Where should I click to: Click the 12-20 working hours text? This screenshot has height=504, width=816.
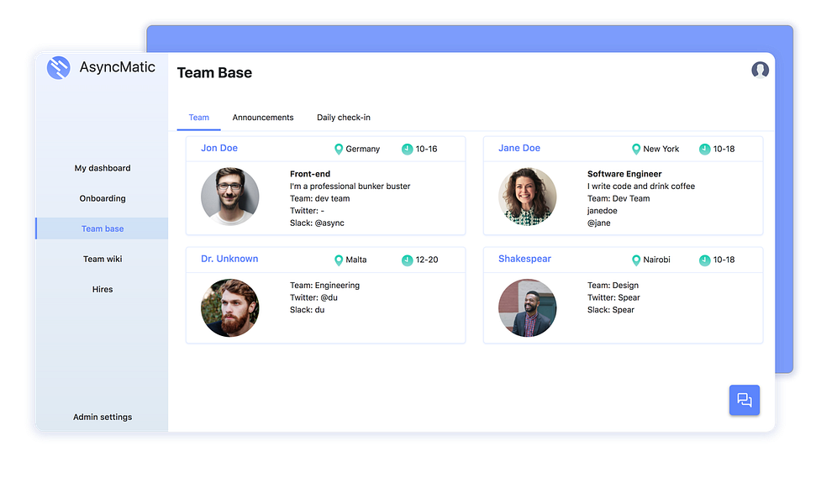point(427,260)
